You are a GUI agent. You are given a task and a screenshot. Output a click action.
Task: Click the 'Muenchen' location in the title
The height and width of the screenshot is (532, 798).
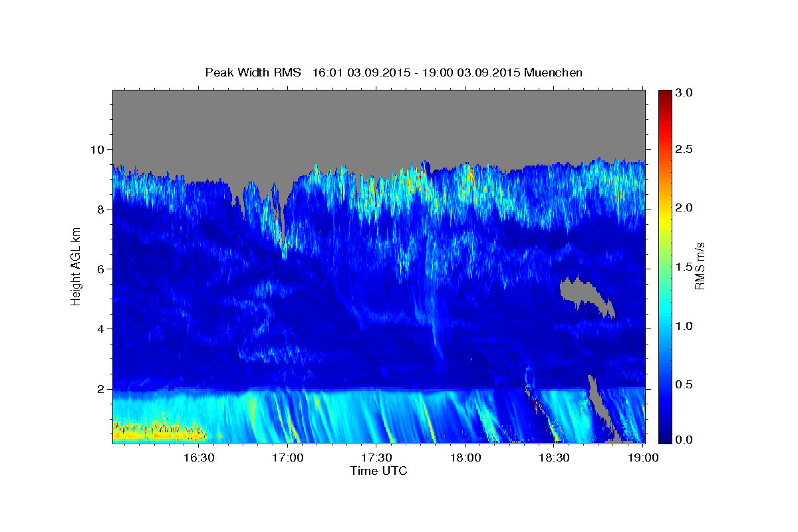coord(553,72)
